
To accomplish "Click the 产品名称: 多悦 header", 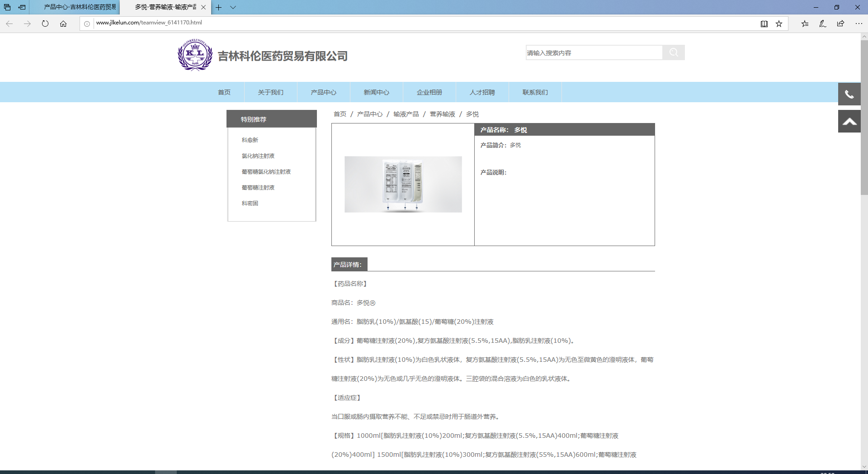I will [565, 130].
